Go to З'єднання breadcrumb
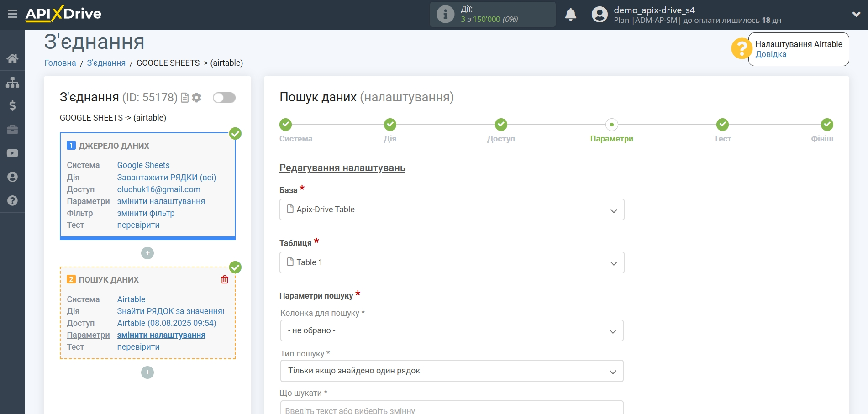Screen dimensions: 868x414 pyautogui.click(x=106, y=63)
